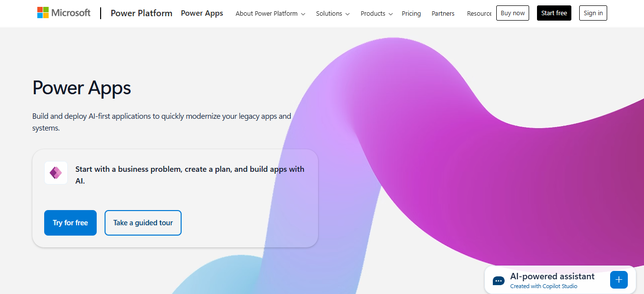This screenshot has height=294, width=644.
Task: Click the Power Apps product icon
Action: pos(56,173)
